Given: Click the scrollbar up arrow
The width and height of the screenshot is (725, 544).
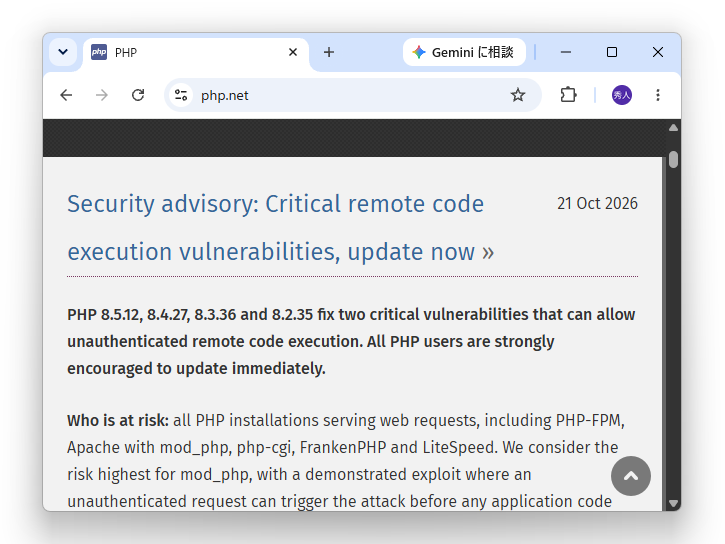Looking at the screenshot, I should click(673, 128).
